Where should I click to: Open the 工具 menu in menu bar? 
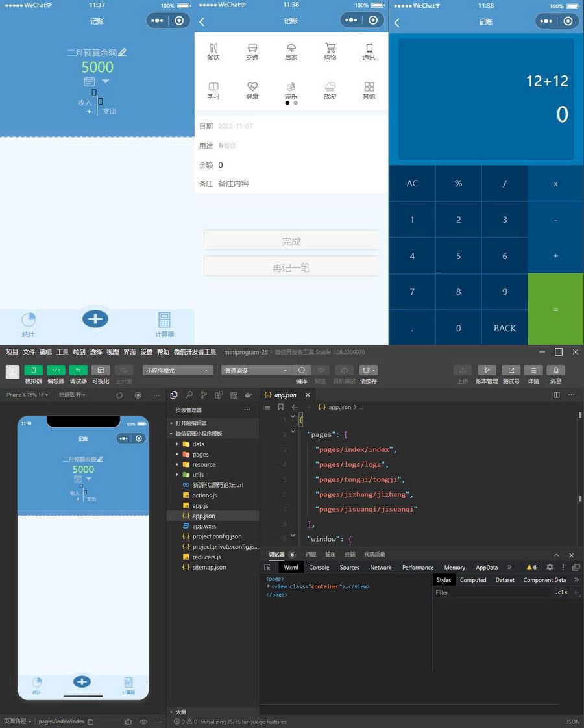coord(62,352)
